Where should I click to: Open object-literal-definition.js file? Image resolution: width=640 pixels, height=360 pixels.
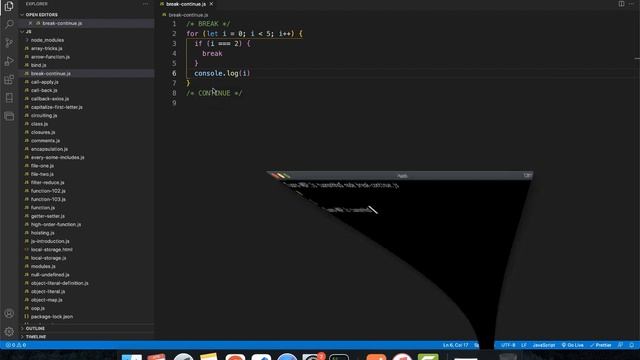pyautogui.click(x=60, y=282)
